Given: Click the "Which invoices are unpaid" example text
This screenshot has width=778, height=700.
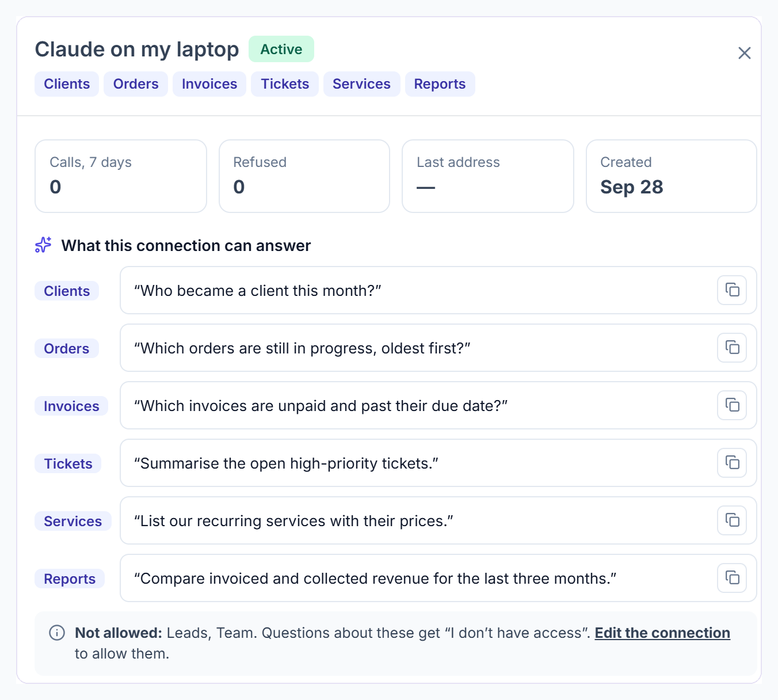Looking at the screenshot, I should [x=321, y=406].
